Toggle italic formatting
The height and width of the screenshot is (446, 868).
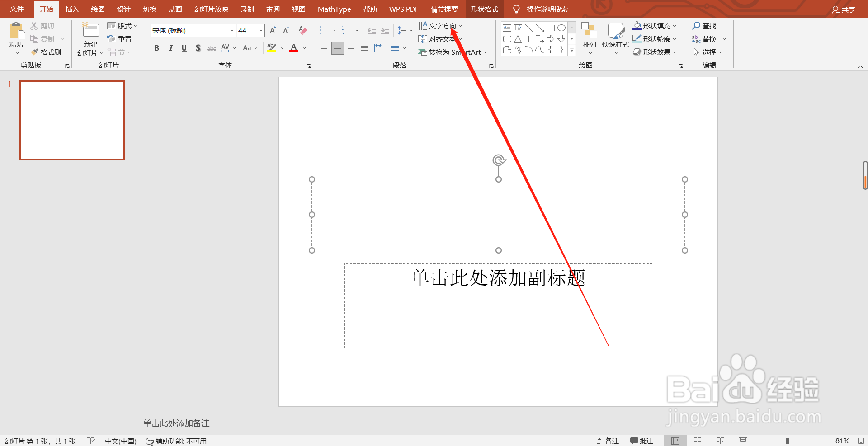click(170, 47)
